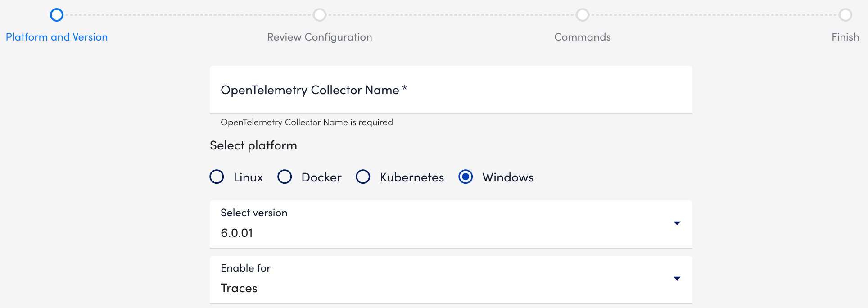Click the Platform and Version step circle

(56, 15)
